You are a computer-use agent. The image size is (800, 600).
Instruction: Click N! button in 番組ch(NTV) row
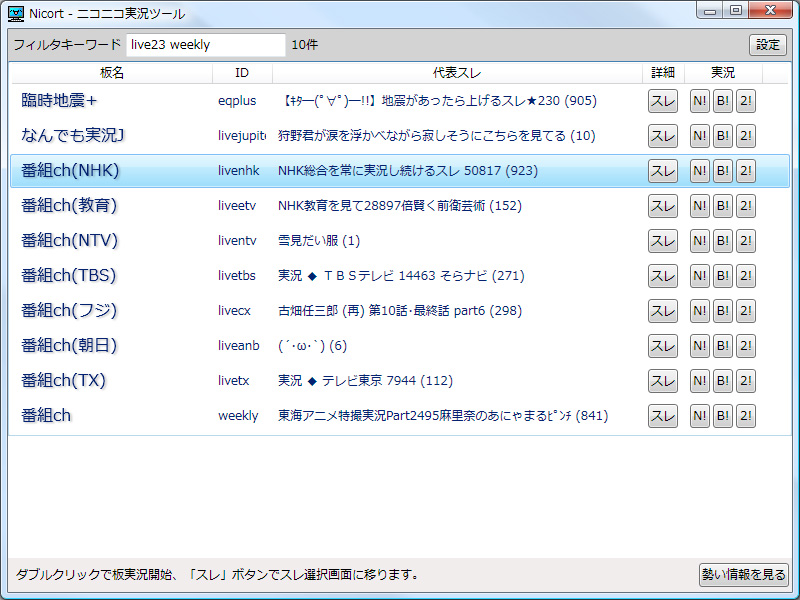[700, 241]
